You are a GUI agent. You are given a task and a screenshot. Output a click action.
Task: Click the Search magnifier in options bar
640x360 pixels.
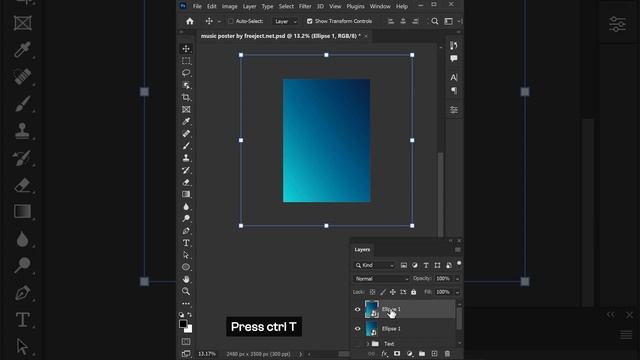435,21
